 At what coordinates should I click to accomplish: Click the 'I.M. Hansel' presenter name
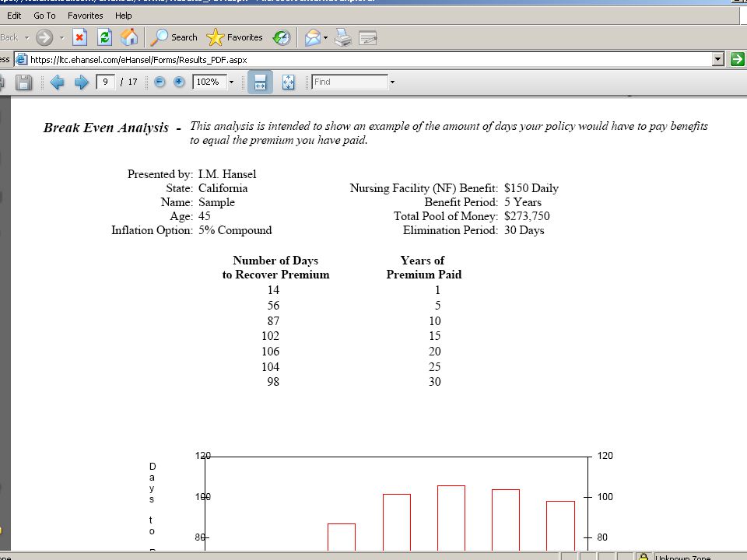227,174
